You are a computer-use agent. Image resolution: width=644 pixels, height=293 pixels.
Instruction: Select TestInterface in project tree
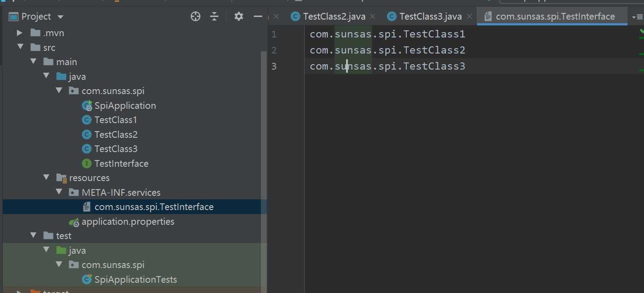click(x=121, y=164)
